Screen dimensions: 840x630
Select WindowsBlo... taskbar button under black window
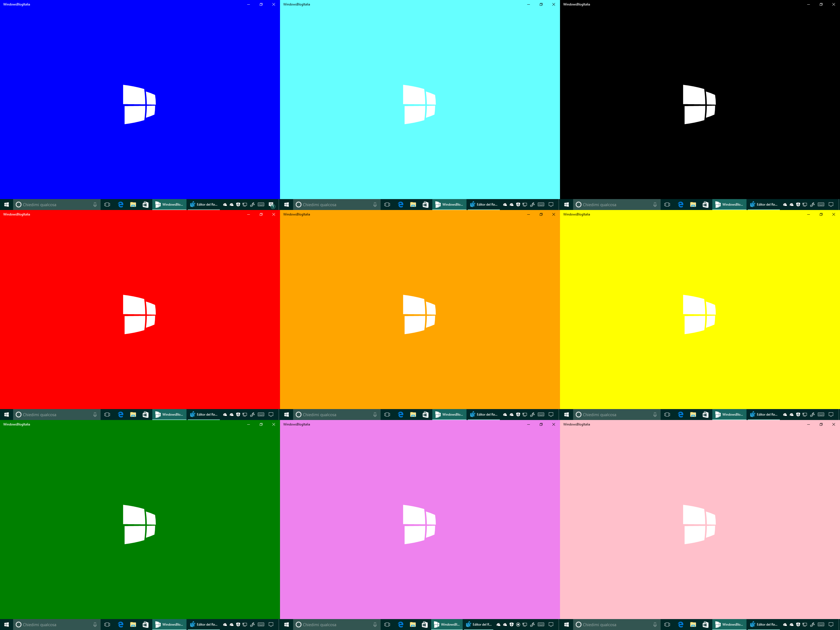point(730,205)
